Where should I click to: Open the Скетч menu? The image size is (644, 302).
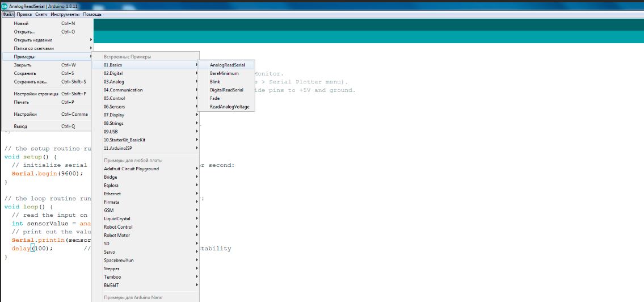click(41, 14)
